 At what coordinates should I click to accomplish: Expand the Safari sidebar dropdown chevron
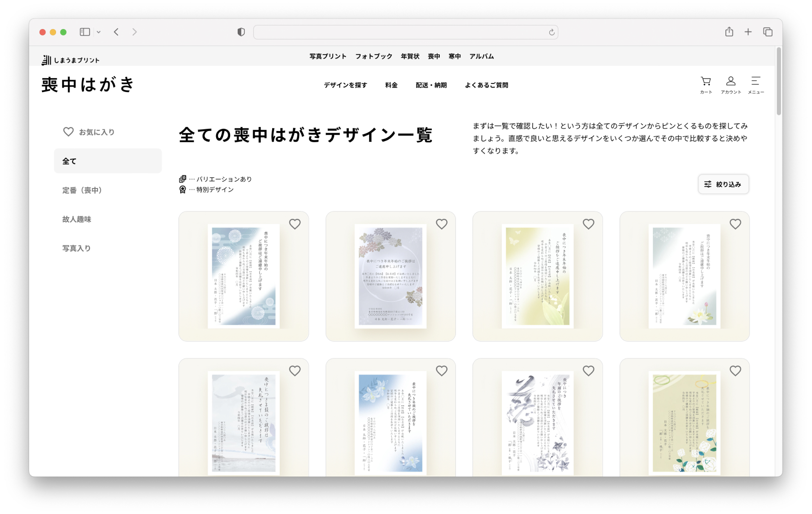pos(99,32)
